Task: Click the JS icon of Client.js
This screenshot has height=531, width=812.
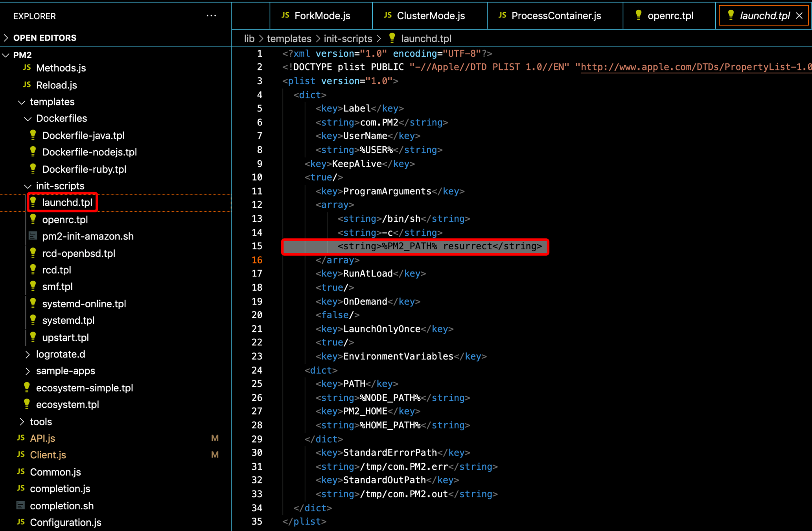Action: pyautogui.click(x=21, y=455)
